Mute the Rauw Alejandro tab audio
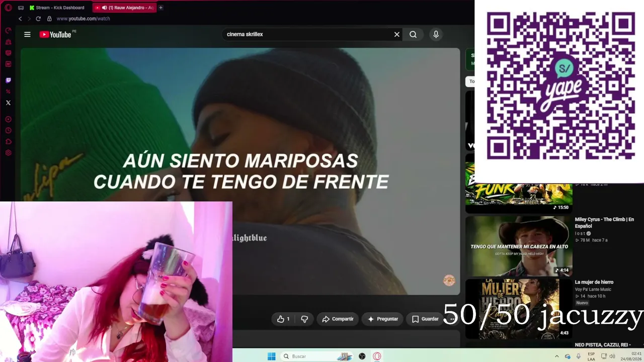This screenshot has height=362, width=644. click(104, 8)
